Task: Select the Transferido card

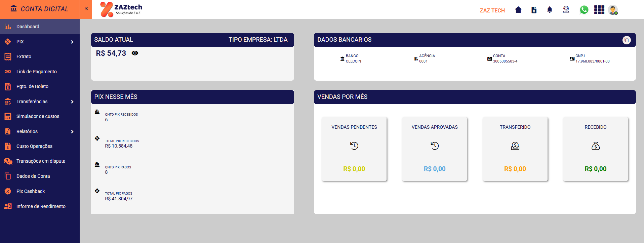Action: (x=515, y=149)
